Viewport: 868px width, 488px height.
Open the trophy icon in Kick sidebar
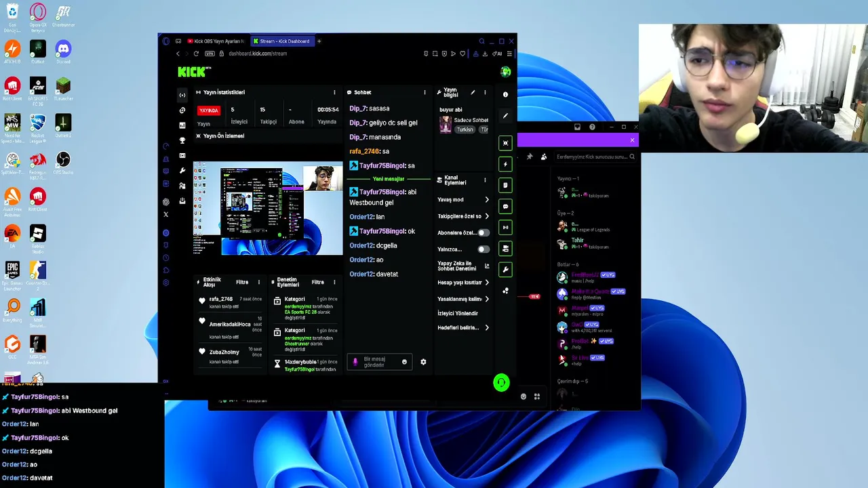point(182,140)
